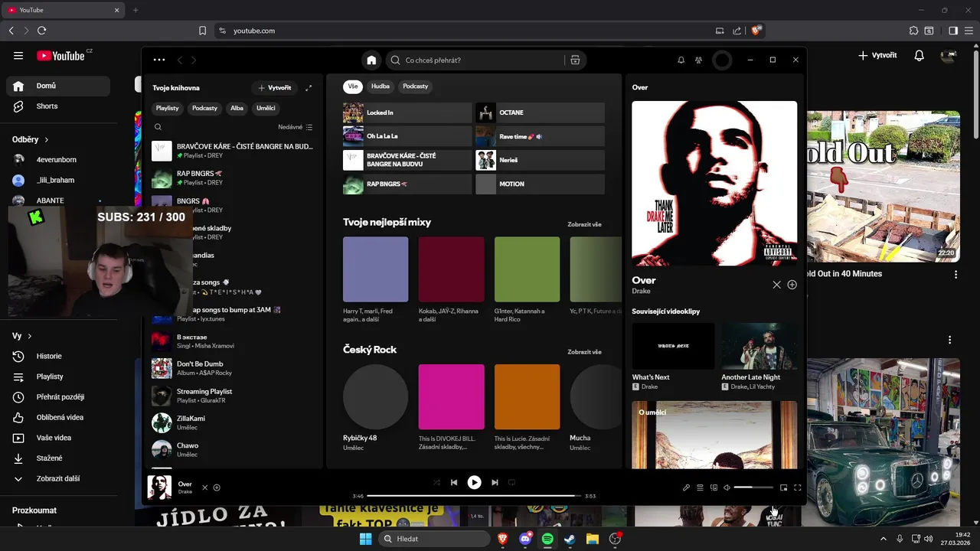Open ZillaKami artist in library
The image size is (980, 551).
coord(233,423)
